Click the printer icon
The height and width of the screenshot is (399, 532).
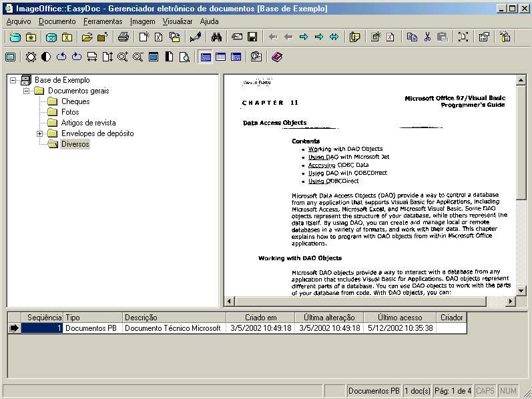click(123, 37)
